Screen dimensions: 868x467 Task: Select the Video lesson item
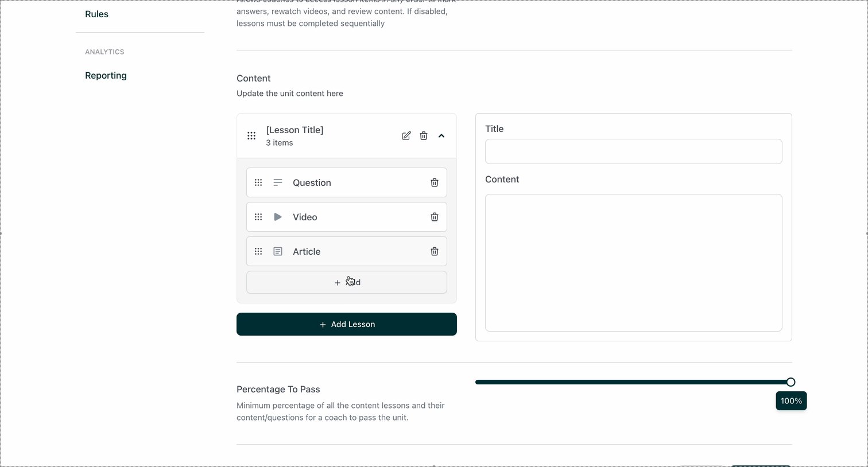point(347,217)
